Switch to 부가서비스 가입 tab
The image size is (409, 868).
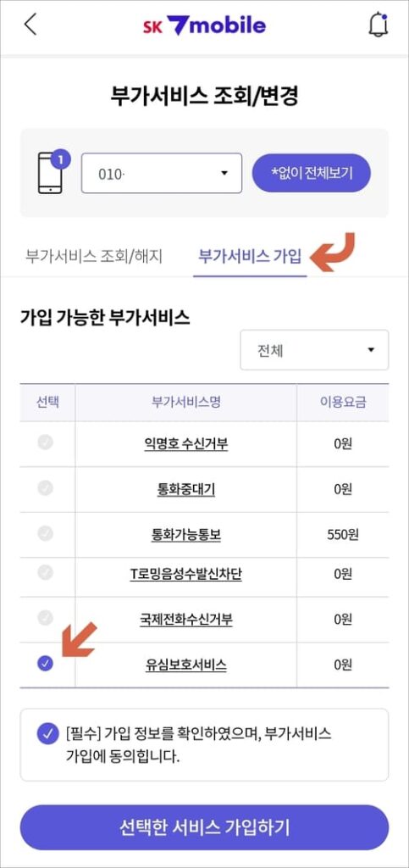click(x=250, y=257)
